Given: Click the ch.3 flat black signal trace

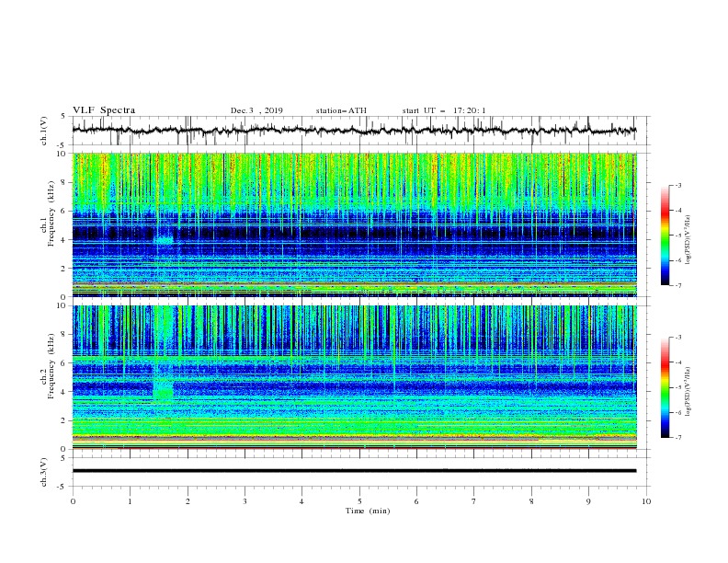Looking at the screenshot, I should [354, 471].
